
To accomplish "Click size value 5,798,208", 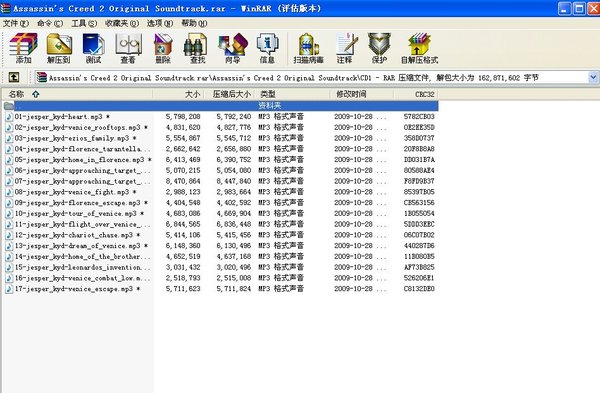I will point(183,117).
